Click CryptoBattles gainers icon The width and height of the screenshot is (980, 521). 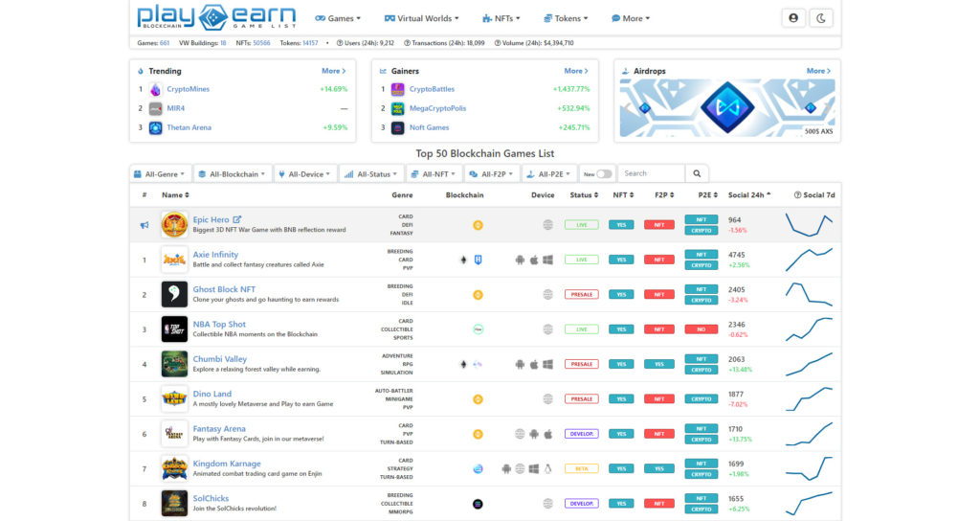tap(397, 89)
